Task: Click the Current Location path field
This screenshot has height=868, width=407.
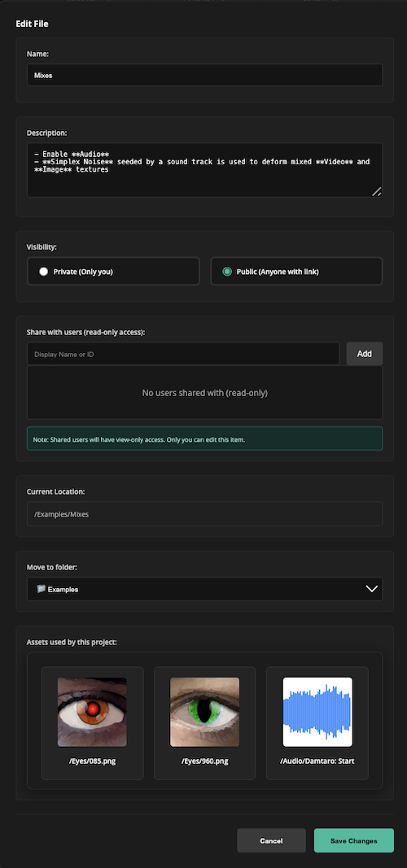Action: (x=205, y=513)
